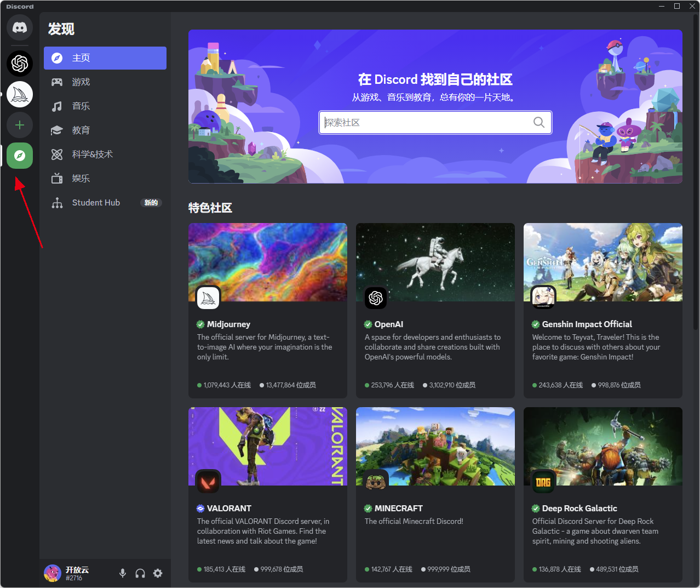Click verified badge next to Deep Rock Galactic

pyautogui.click(x=536, y=509)
